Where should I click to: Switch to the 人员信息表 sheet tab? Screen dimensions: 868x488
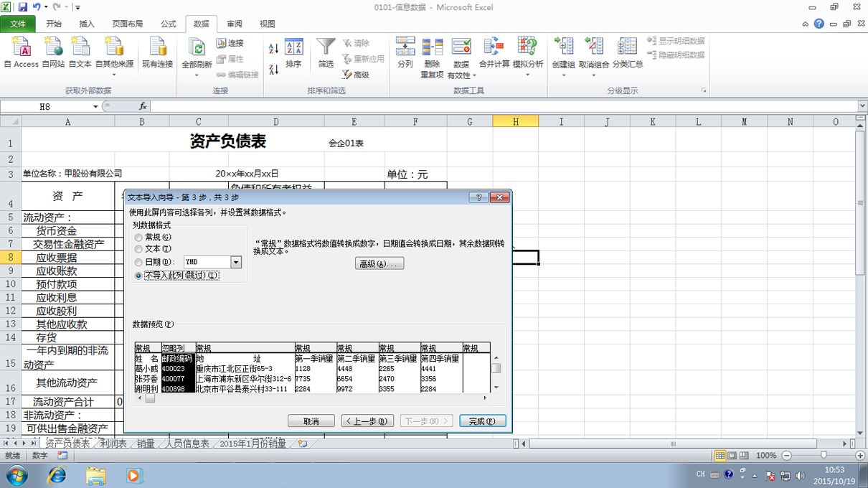pyautogui.click(x=187, y=444)
